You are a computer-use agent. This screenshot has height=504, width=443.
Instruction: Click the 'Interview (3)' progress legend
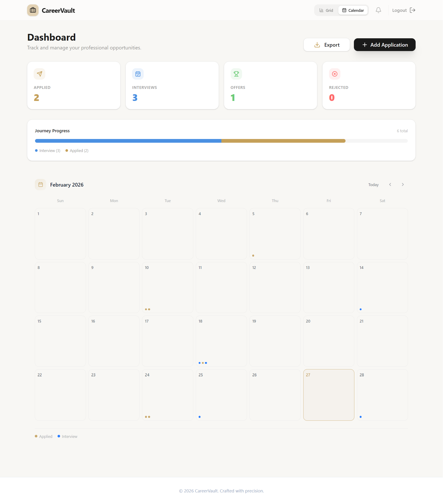coord(48,151)
